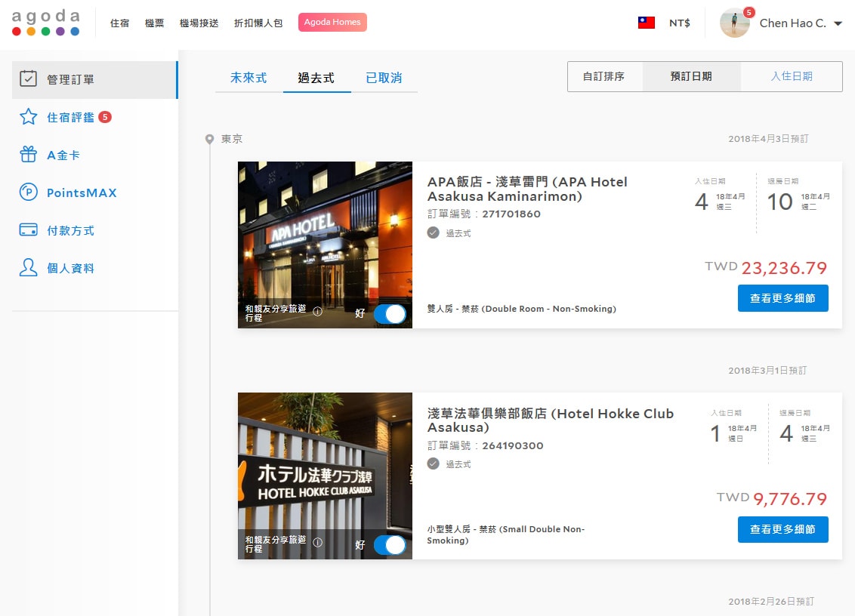Click the Agoda logo
This screenshot has width=855, height=616.
[x=46, y=23]
